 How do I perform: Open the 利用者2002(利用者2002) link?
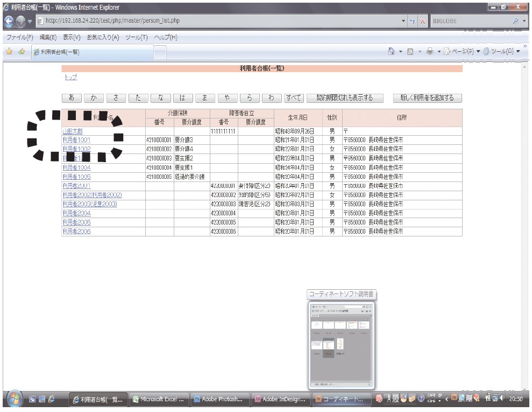coord(93,195)
